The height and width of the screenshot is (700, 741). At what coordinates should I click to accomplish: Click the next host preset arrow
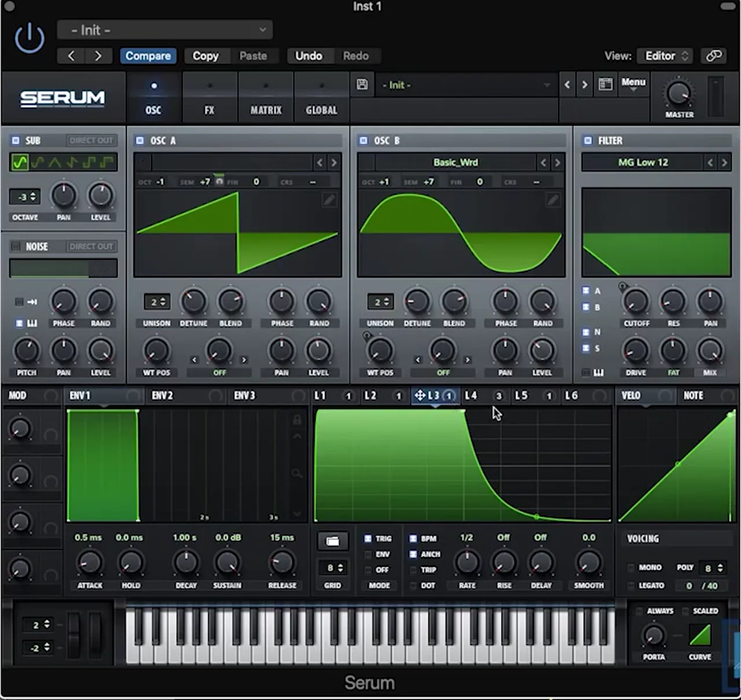point(98,56)
